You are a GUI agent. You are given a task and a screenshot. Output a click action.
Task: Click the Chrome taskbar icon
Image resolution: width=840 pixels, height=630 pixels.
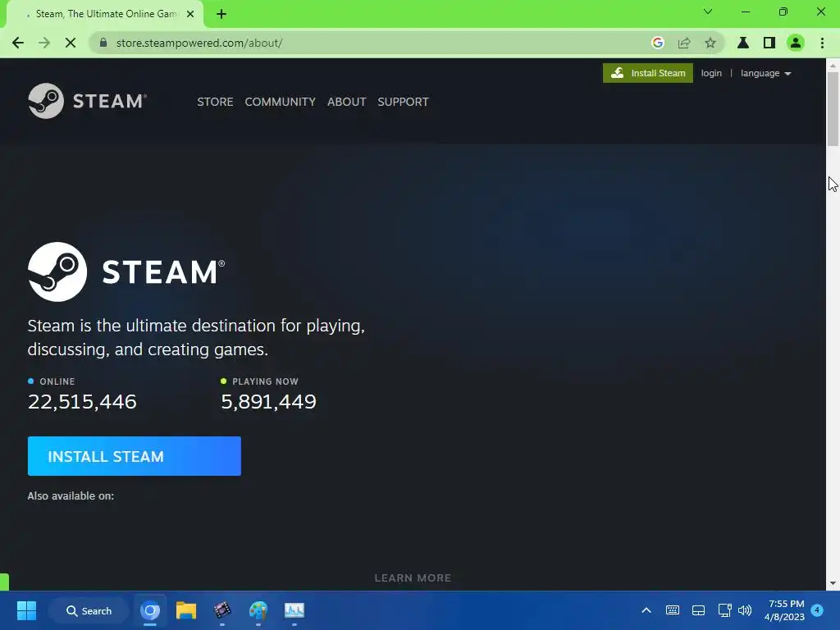tap(150, 610)
